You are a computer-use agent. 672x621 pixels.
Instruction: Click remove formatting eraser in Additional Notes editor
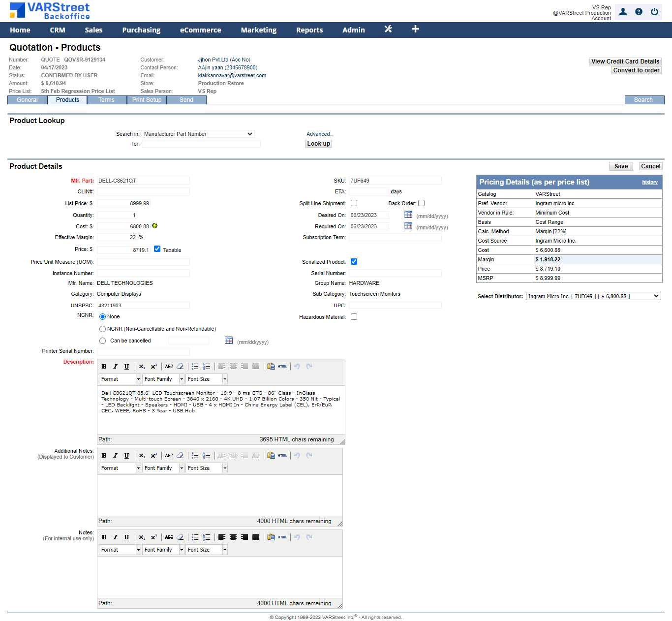(x=180, y=456)
